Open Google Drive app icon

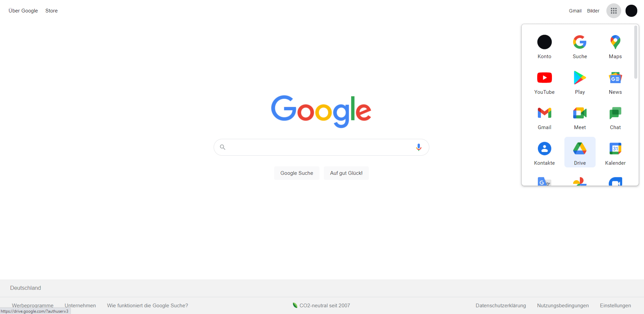[x=580, y=152]
